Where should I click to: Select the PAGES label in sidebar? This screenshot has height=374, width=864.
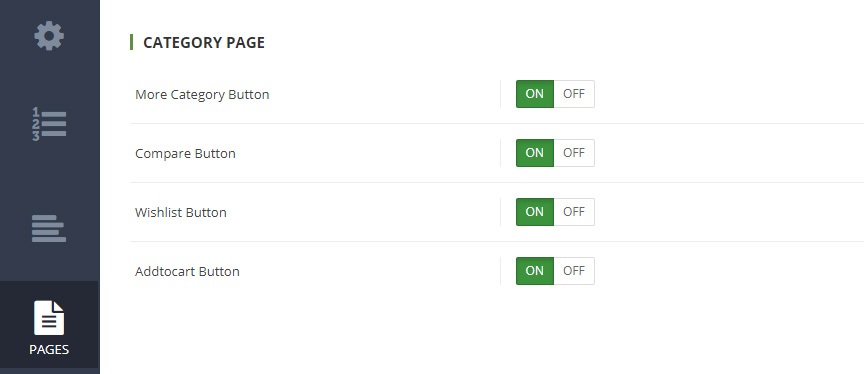click(x=49, y=350)
